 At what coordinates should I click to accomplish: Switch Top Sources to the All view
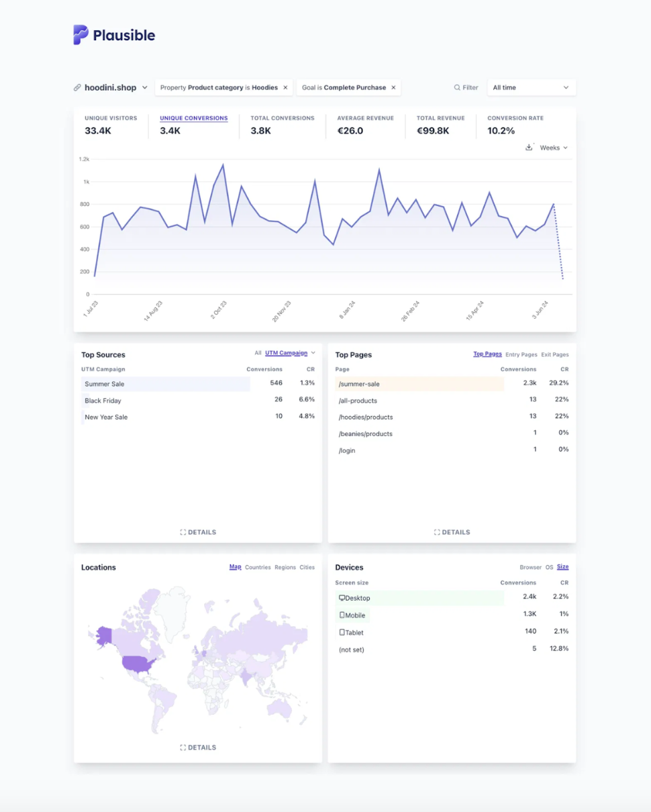click(x=258, y=352)
